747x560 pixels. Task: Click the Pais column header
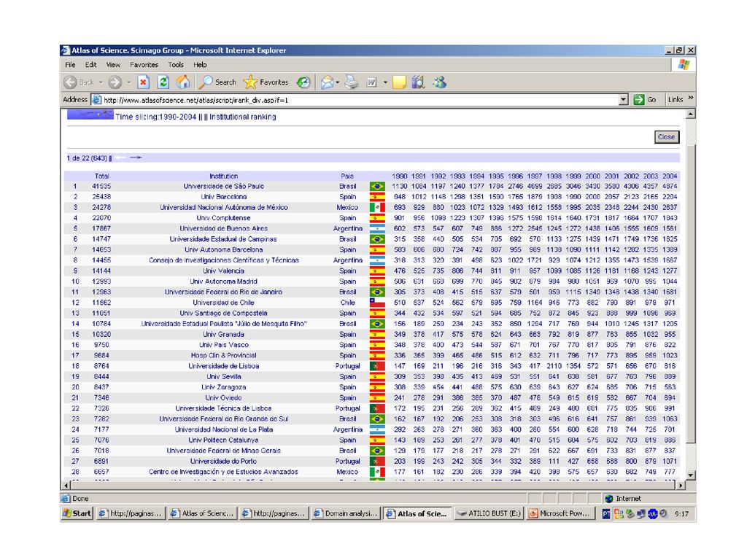coord(347,176)
